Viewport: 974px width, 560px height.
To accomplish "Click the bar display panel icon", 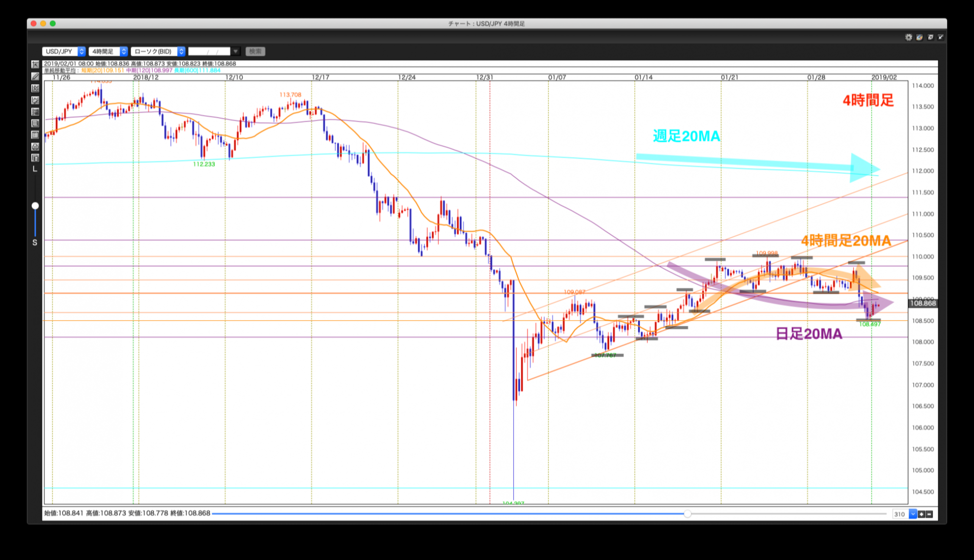I will pyautogui.click(x=35, y=123).
